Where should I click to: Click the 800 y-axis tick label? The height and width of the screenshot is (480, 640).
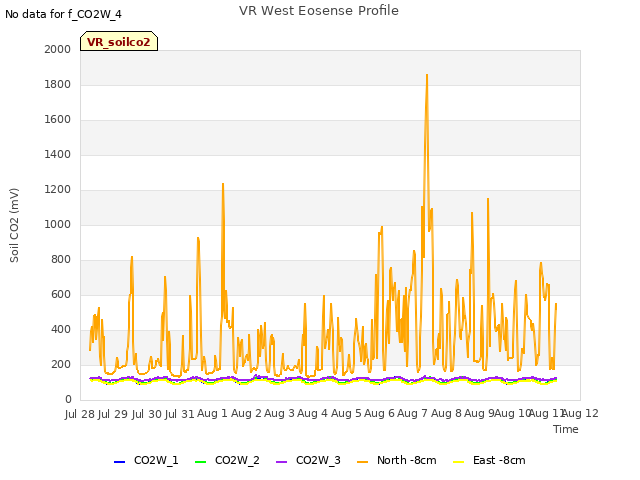coord(61,260)
